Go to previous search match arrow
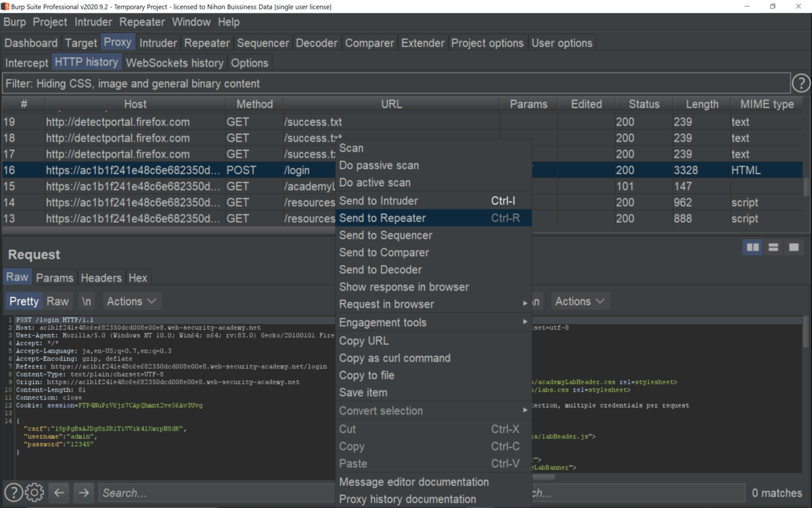The height and width of the screenshot is (508, 812). (x=60, y=492)
